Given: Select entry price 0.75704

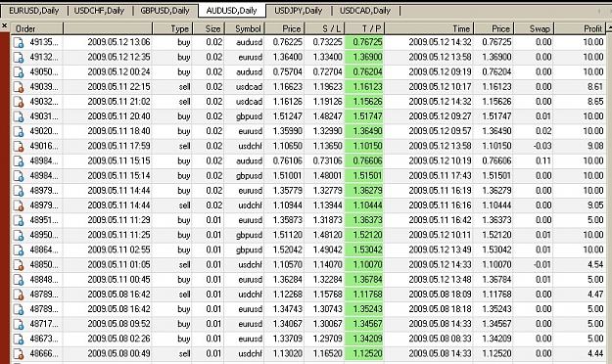Looking at the screenshot, I should point(287,71).
